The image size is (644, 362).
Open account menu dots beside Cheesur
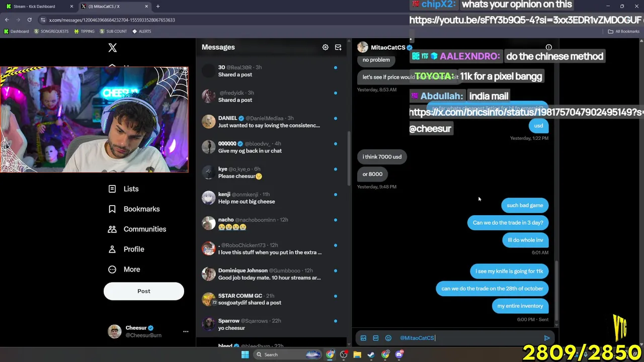tap(186, 331)
